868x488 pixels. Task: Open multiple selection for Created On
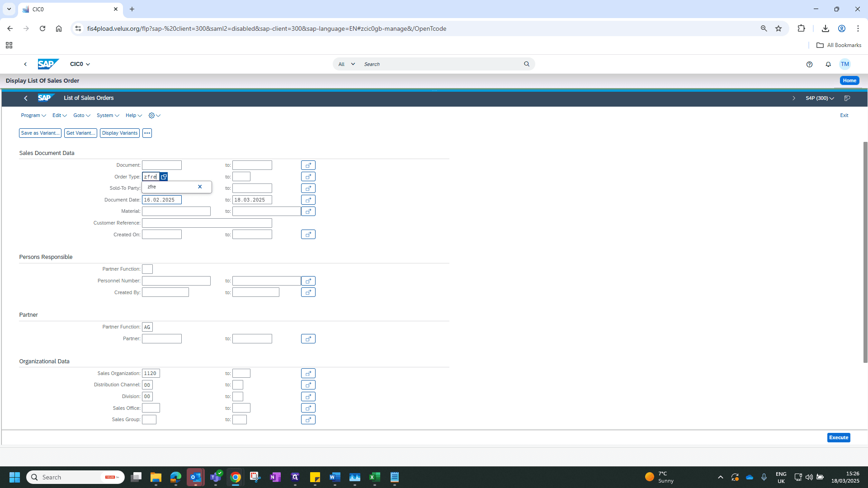[308, 235]
